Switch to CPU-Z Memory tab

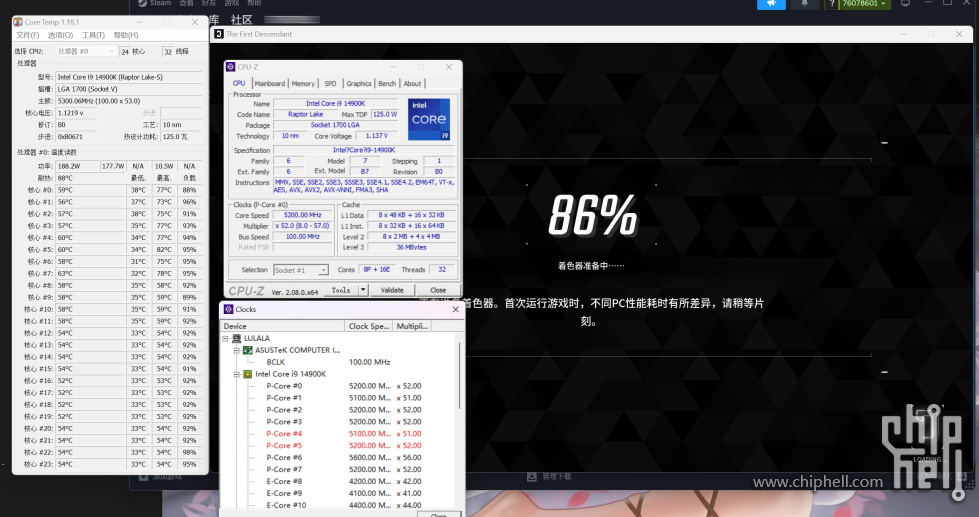click(303, 84)
